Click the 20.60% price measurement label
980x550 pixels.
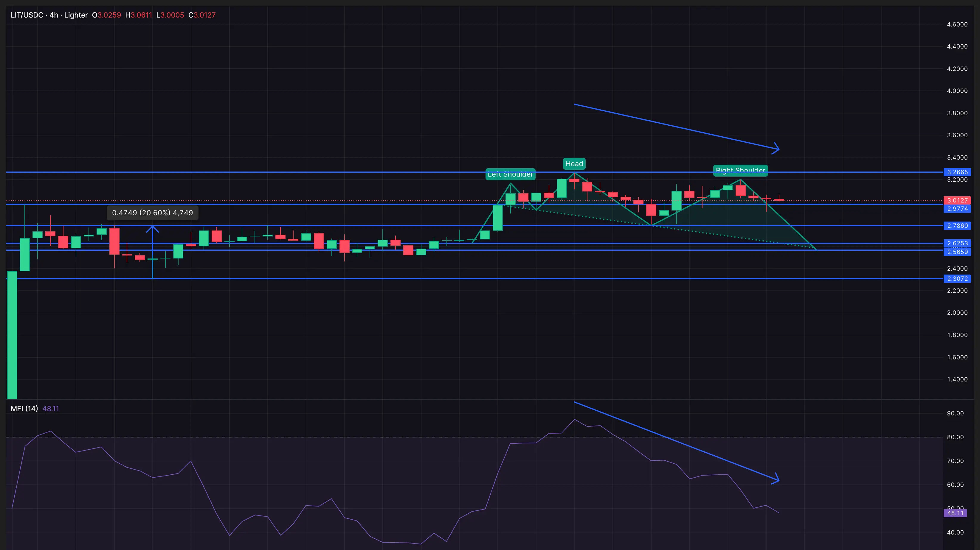pos(152,213)
